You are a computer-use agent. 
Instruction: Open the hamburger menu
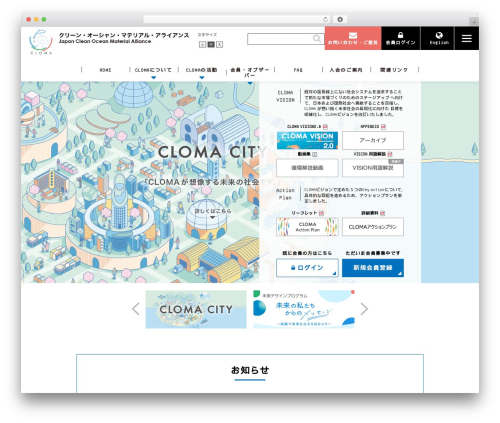(467, 38)
